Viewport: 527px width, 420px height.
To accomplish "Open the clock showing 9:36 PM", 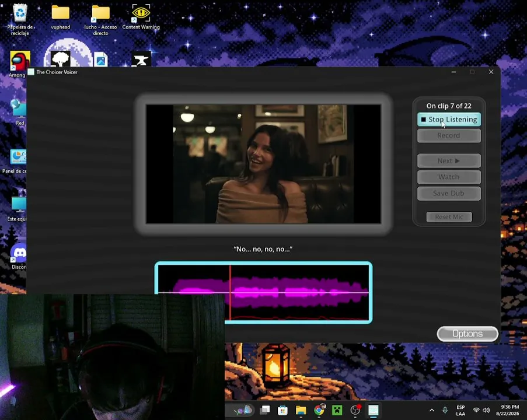I will 508,410.
